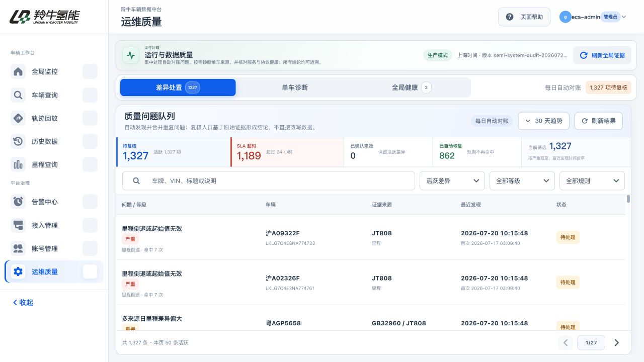The image size is (644, 362).
Task: Expand the 全部规则 dropdown
Action: pyautogui.click(x=592, y=180)
